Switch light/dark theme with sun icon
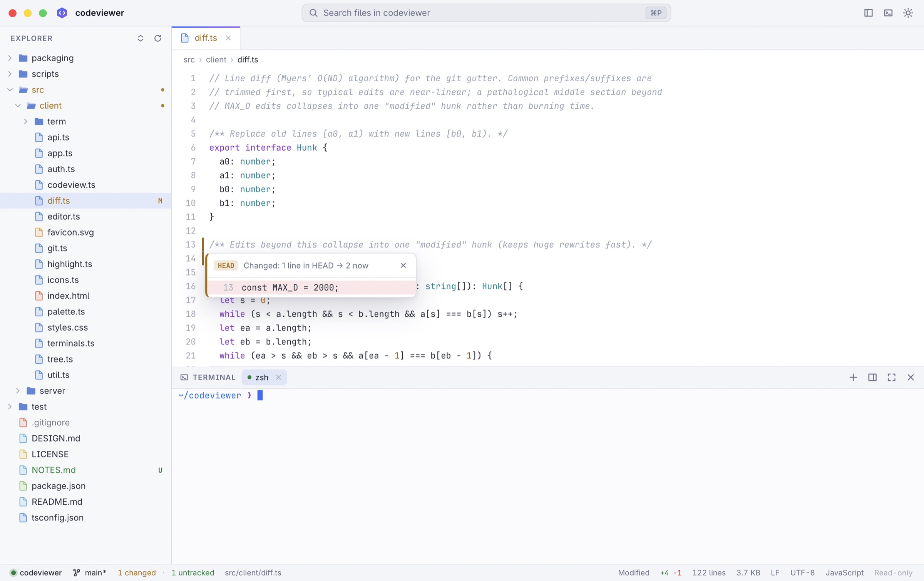This screenshot has height=581, width=924. coord(908,13)
